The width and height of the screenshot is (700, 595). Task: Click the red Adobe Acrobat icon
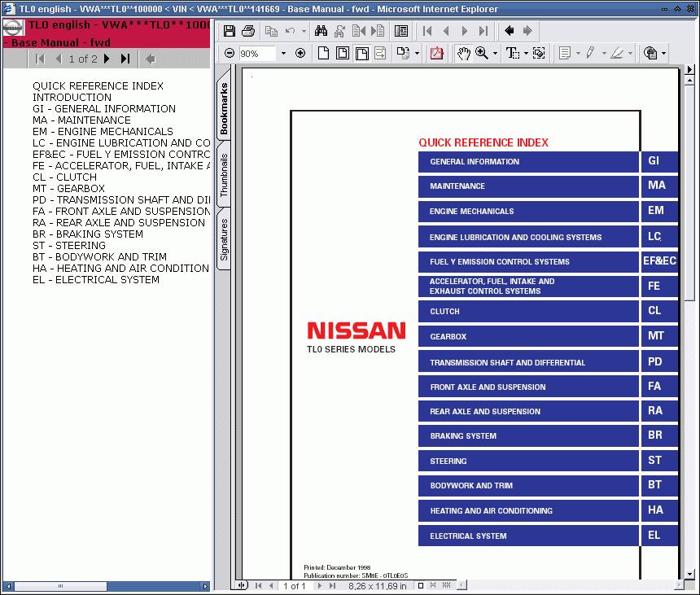tap(436, 54)
